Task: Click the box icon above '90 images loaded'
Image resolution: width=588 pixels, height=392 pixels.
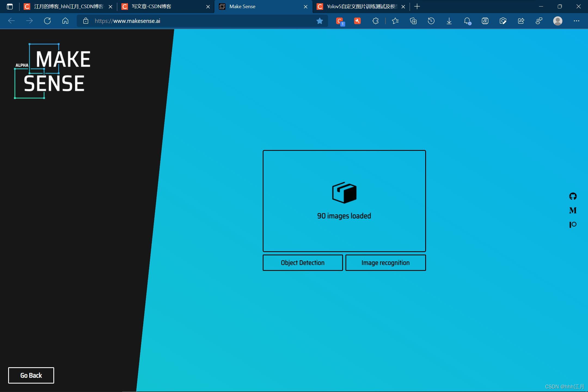Action: [x=344, y=193]
